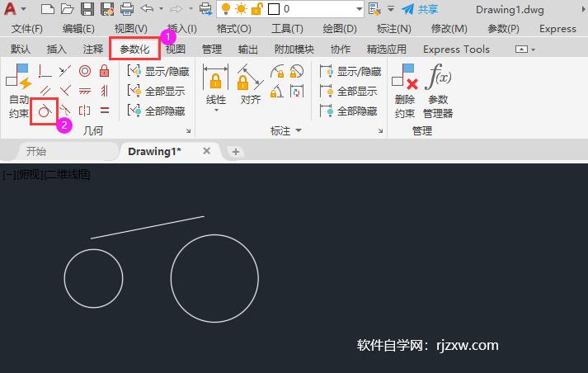The image size is (588, 373).
Task: Hide all dimensional constraints 全部隐藏
Action: [x=348, y=111]
